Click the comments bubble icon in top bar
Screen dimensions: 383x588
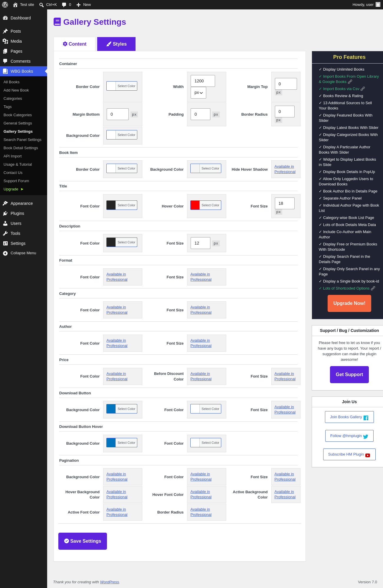pos(64,5)
